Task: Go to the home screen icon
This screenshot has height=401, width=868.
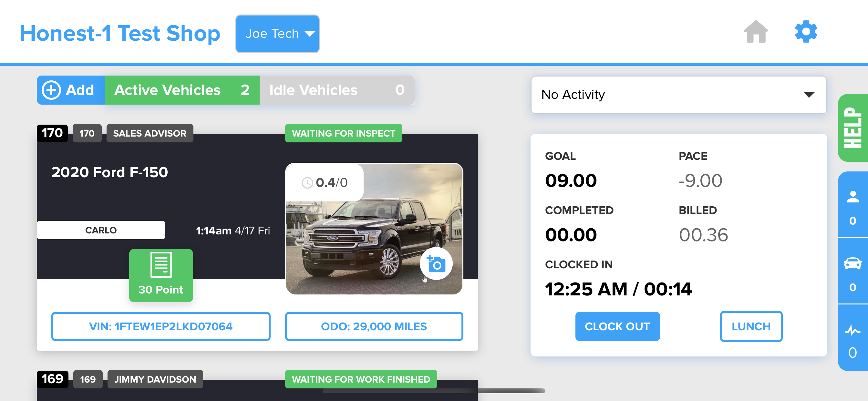Action: (755, 32)
